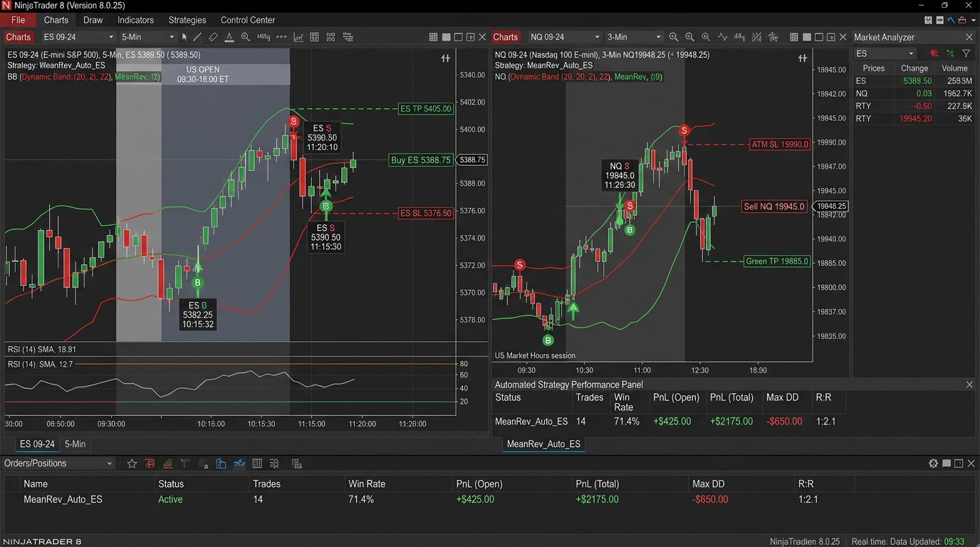Click the ES price marker 5388.75 on axis

click(x=472, y=160)
